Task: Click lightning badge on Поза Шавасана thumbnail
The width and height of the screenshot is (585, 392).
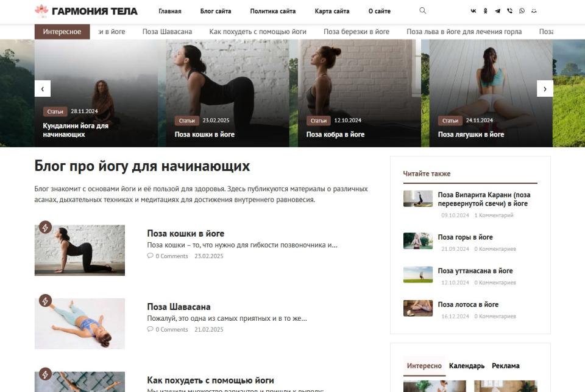Action: [45, 300]
